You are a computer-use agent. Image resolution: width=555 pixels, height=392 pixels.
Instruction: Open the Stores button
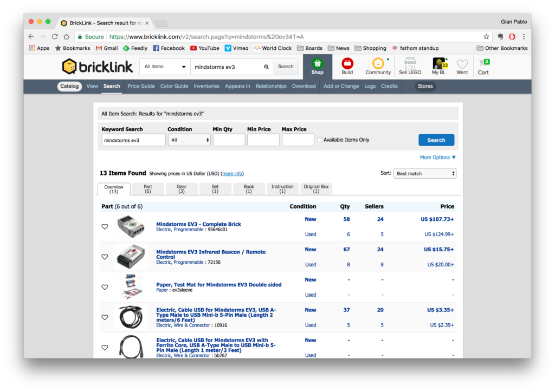pos(425,86)
